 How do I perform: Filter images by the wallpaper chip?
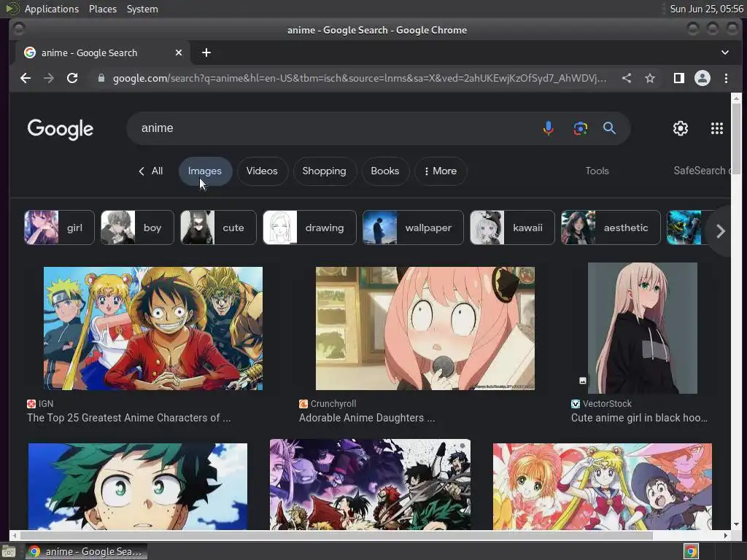413,227
